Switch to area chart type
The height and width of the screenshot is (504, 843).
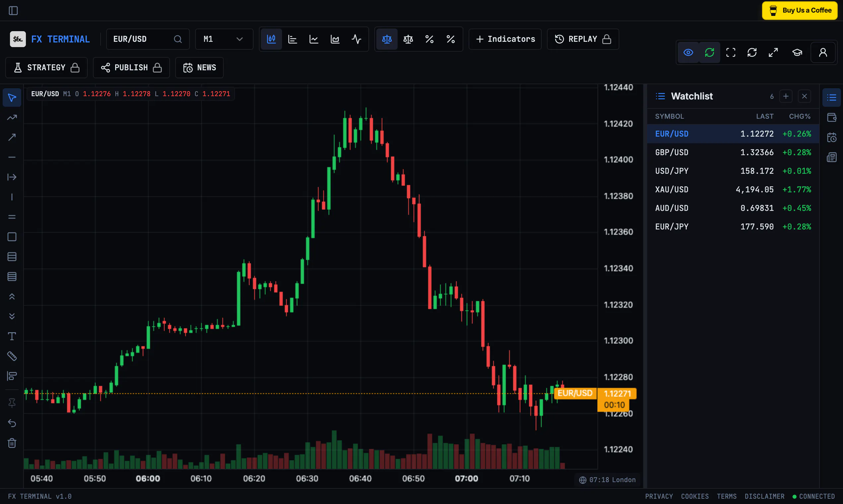[x=335, y=39]
